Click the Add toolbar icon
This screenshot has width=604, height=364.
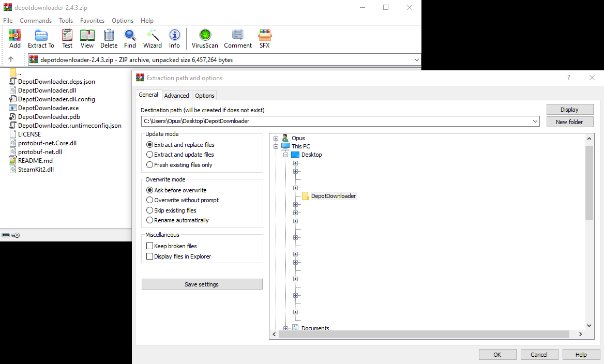tap(14, 35)
